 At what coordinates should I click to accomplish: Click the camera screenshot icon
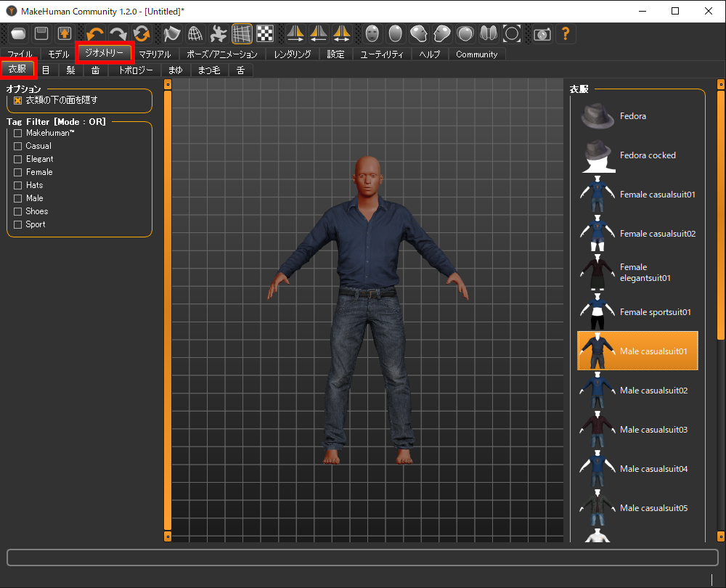tap(542, 33)
